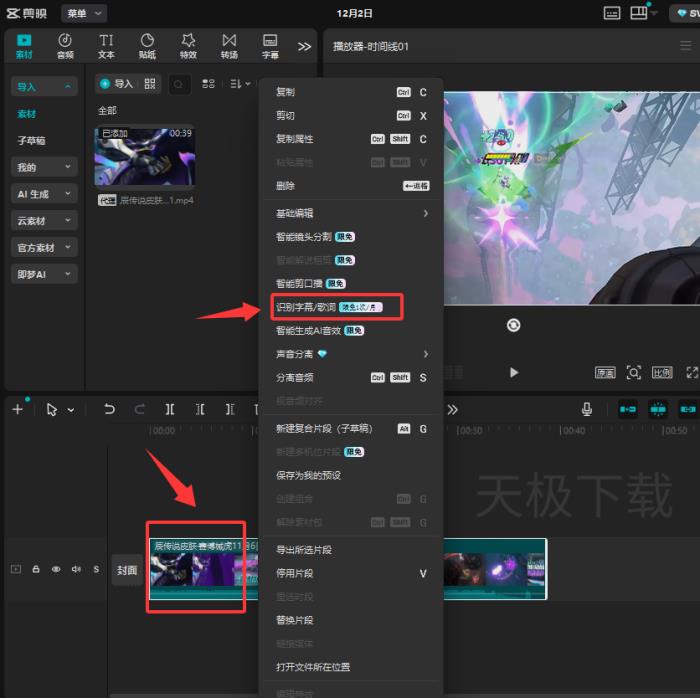Open the 贴纸 (Stickers) panel tab
The image size is (700, 698).
click(x=147, y=45)
